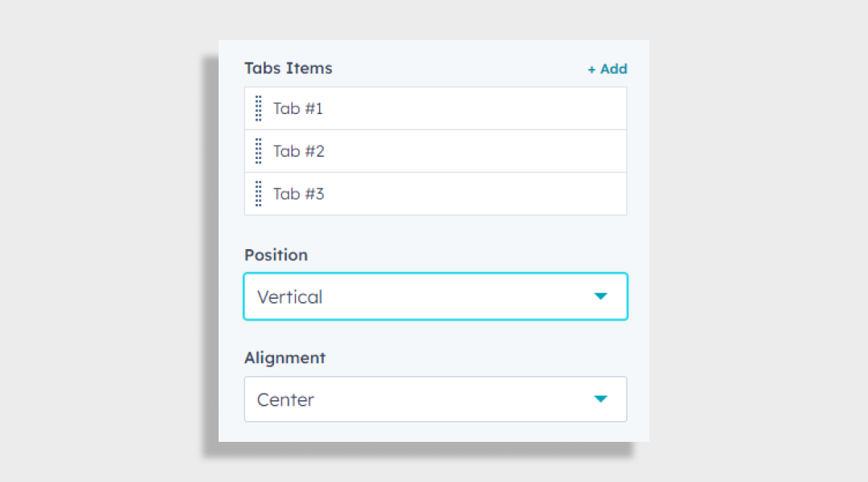Click inside the Vertical dropdown field
The width and height of the screenshot is (868, 482).
point(362,296)
